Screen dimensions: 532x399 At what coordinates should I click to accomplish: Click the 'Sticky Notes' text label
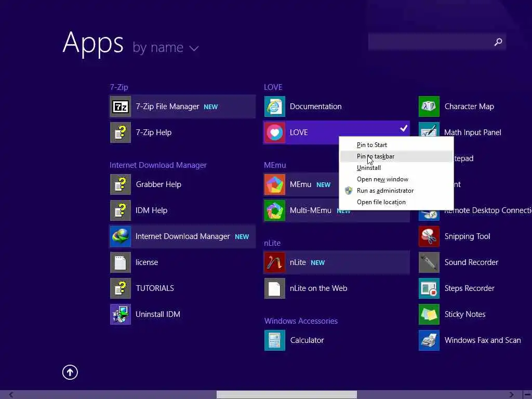pos(465,314)
